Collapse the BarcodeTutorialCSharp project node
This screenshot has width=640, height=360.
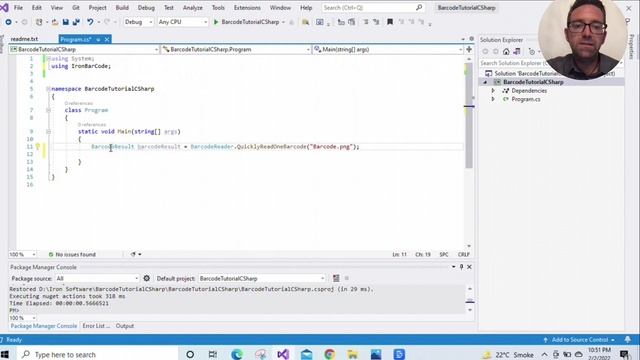tap(485, 82)
